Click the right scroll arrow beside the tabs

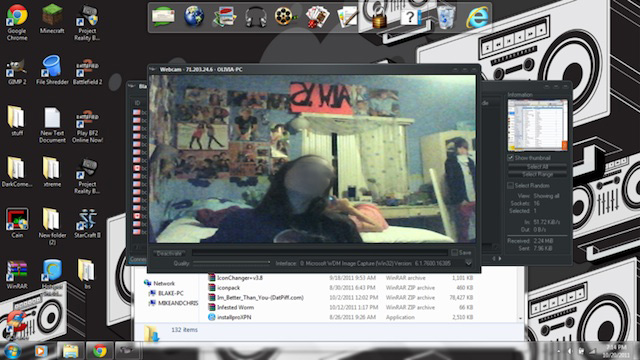500,258
